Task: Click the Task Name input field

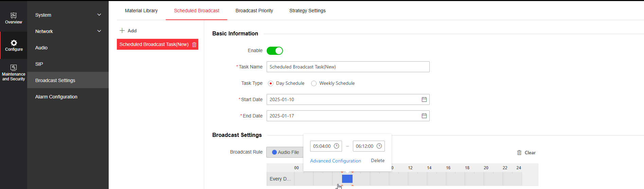Action: click(348, 67)
